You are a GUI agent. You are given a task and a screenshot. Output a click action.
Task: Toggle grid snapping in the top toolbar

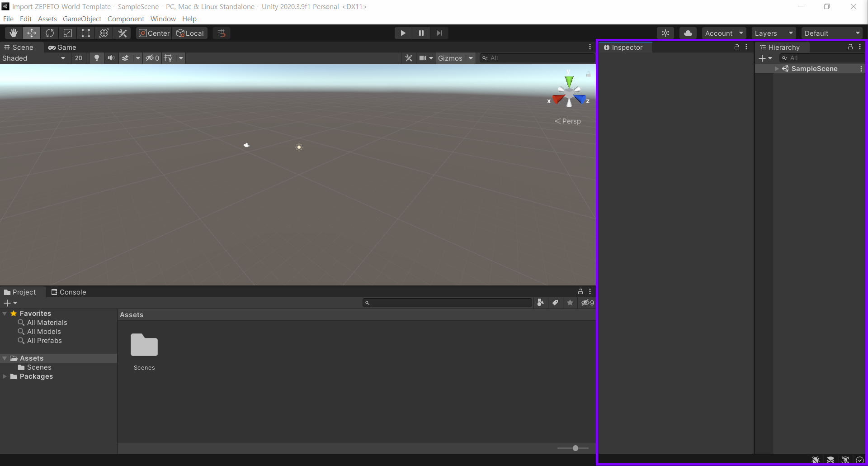(222, 33)
